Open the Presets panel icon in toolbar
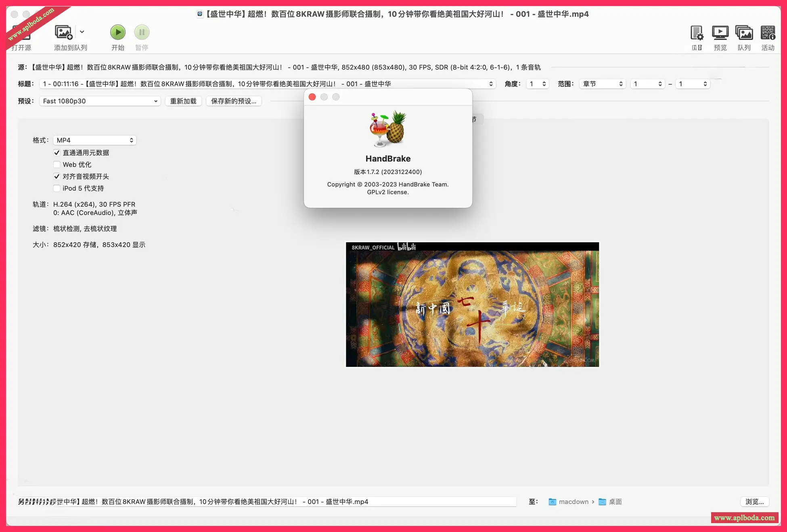The image size is (787, 532). [x=697, y=33]
